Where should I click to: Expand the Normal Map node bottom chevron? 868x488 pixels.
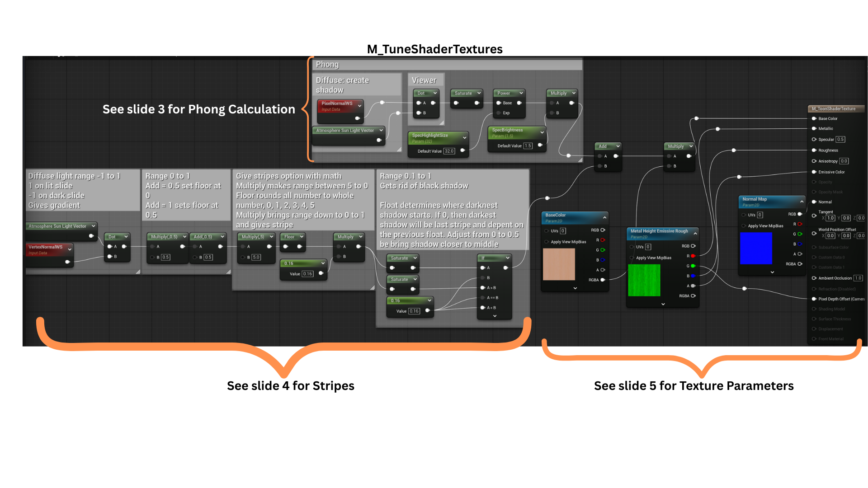772,272
